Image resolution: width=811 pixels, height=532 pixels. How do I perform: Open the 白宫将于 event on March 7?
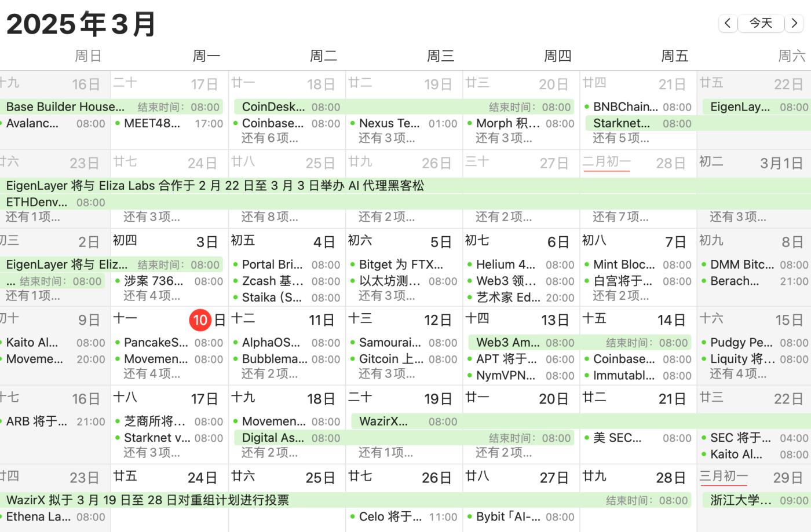(622, 281)
